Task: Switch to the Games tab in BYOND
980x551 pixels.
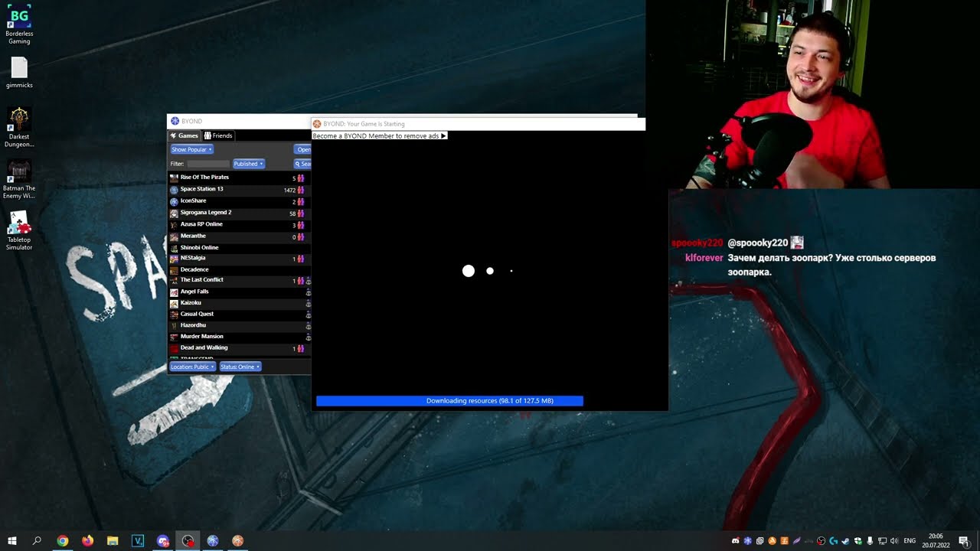Action: click(184, 135)
